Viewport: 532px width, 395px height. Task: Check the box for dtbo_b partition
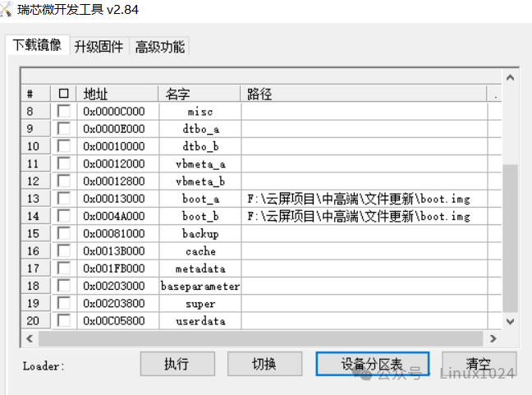(x=64, y=146)
